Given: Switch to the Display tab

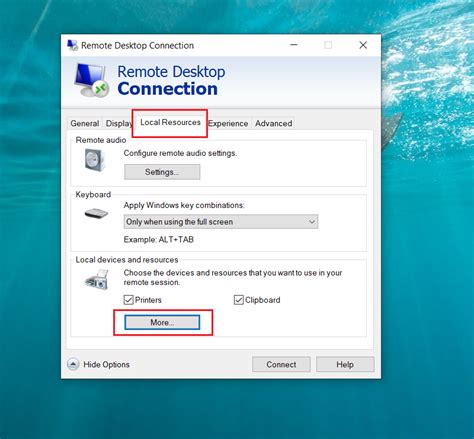Looking at the screenshot, I should point(119,123).
